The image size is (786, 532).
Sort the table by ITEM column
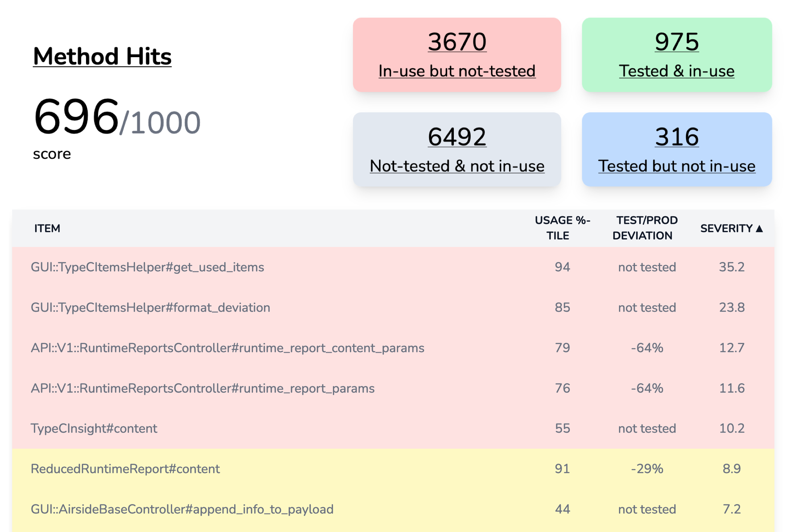[x=46, y=228]
